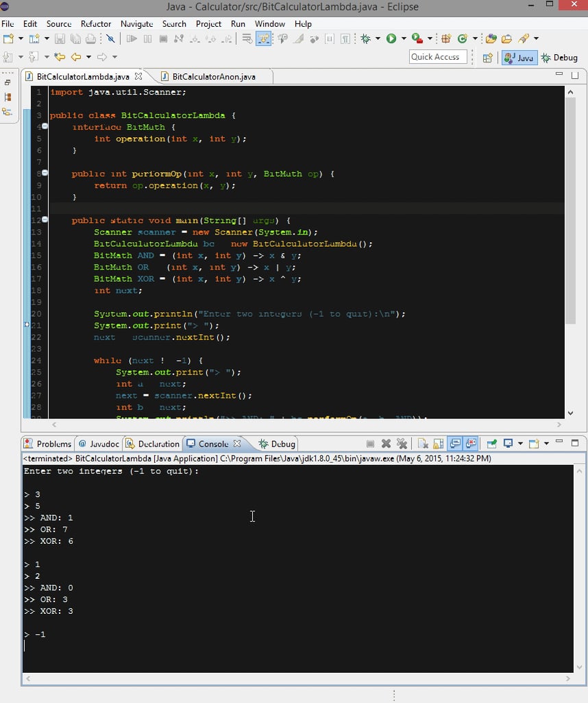Click the Debug bug icon in toolbar
This screenshot has width=588, height=703.
tap(366, 39)
